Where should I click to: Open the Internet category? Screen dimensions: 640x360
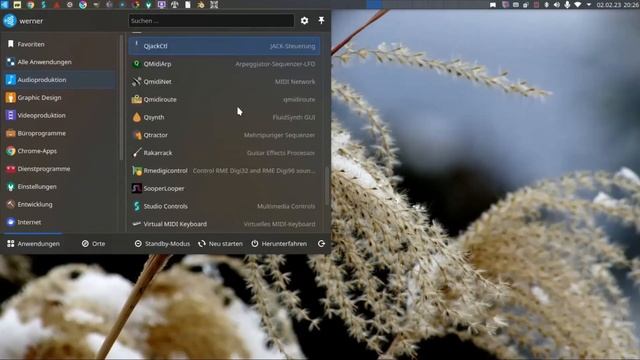[60, 222]
